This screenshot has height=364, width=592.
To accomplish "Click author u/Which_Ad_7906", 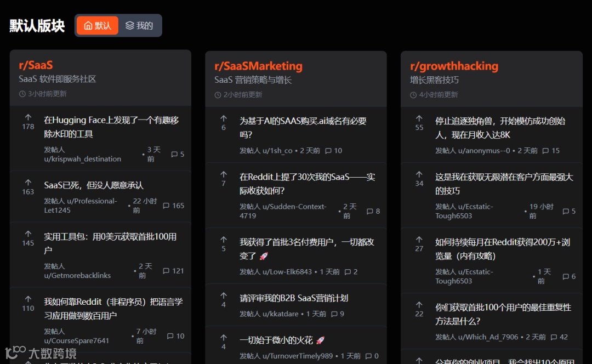I will [x=488, y=337].
